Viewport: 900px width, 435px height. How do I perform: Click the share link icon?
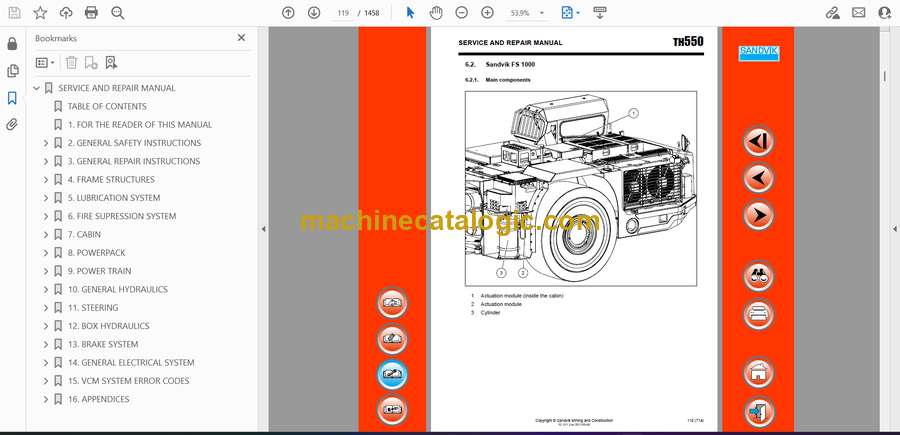coord(832,13)
